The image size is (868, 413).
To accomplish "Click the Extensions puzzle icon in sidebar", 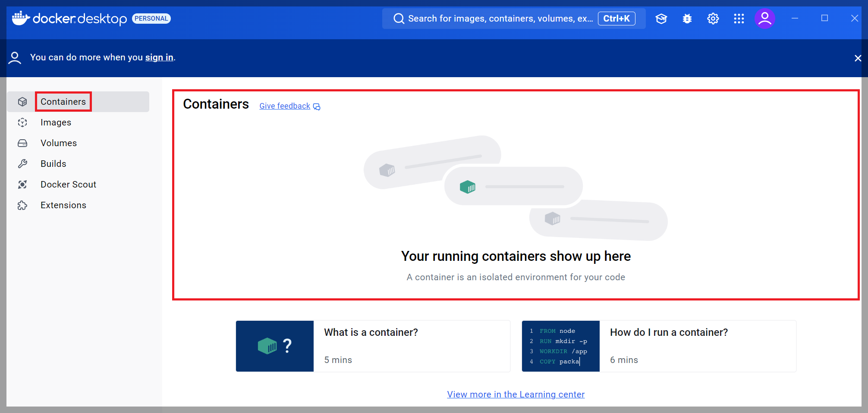I will (22, 205).
